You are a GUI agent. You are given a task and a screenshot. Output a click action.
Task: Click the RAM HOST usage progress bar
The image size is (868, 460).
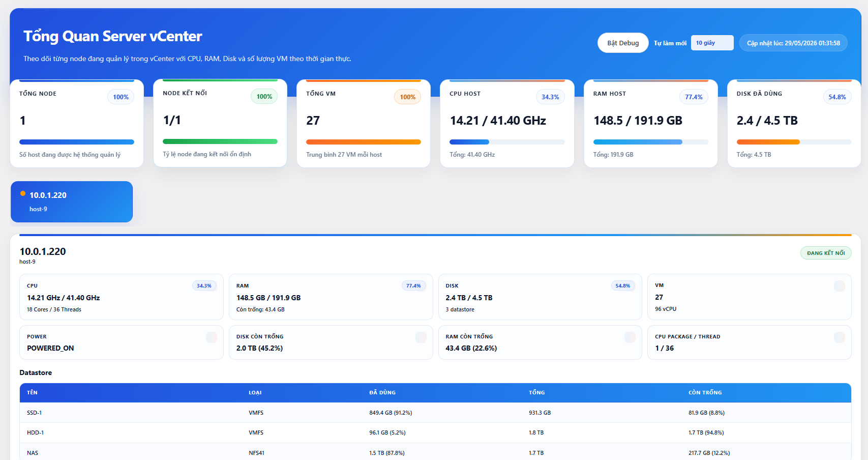click(650, 142)
